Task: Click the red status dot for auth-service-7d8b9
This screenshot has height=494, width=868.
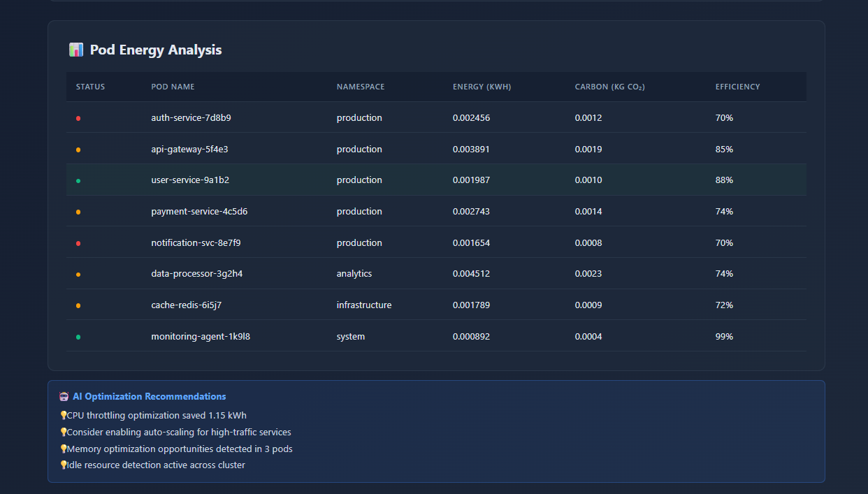Action: pyautogui.click(x=78, y=118)
